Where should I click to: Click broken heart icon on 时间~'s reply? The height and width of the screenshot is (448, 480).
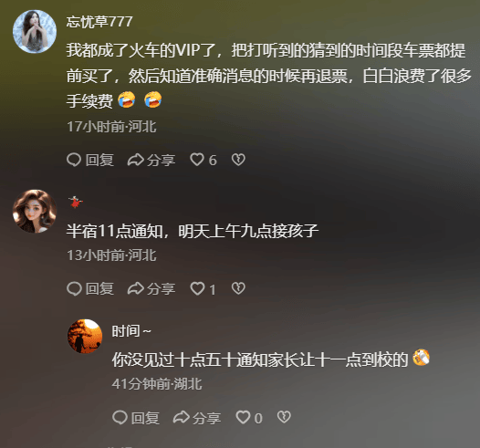pos(284,417)
